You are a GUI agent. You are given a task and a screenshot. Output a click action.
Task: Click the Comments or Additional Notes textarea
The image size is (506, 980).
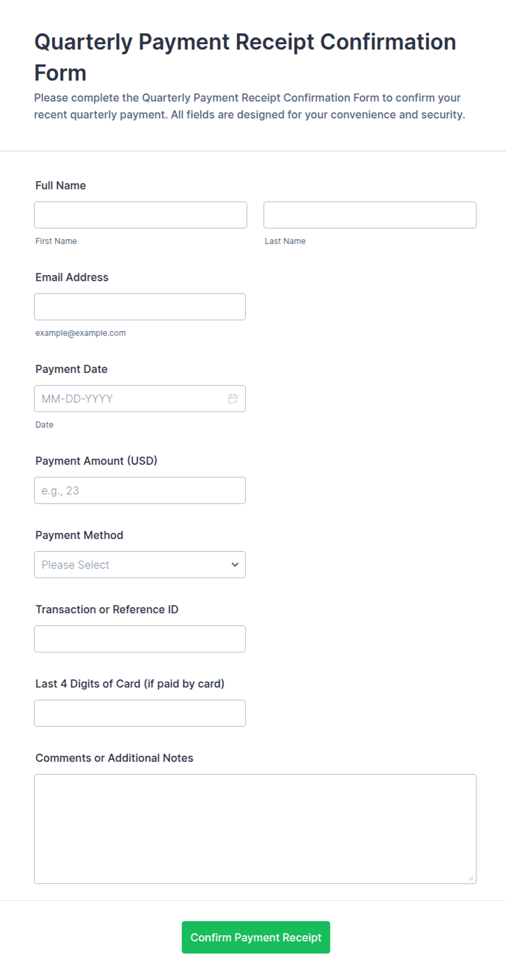point(255,829)
